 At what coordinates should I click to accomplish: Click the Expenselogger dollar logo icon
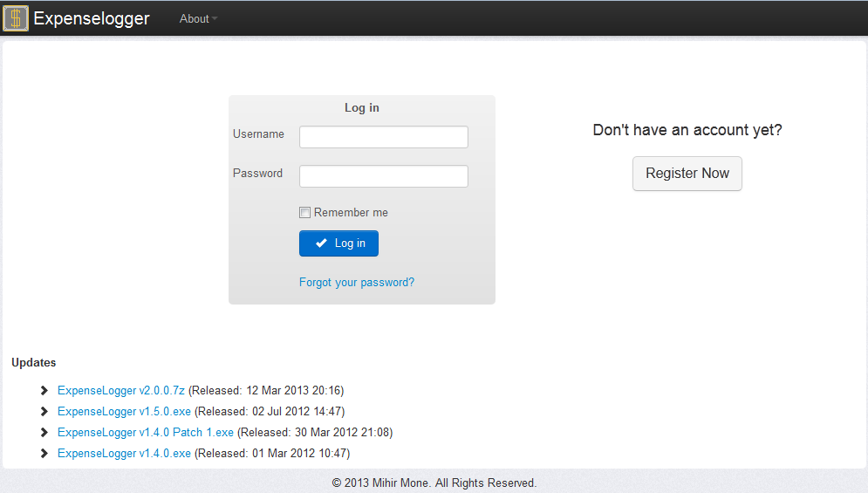coord(16,18)
